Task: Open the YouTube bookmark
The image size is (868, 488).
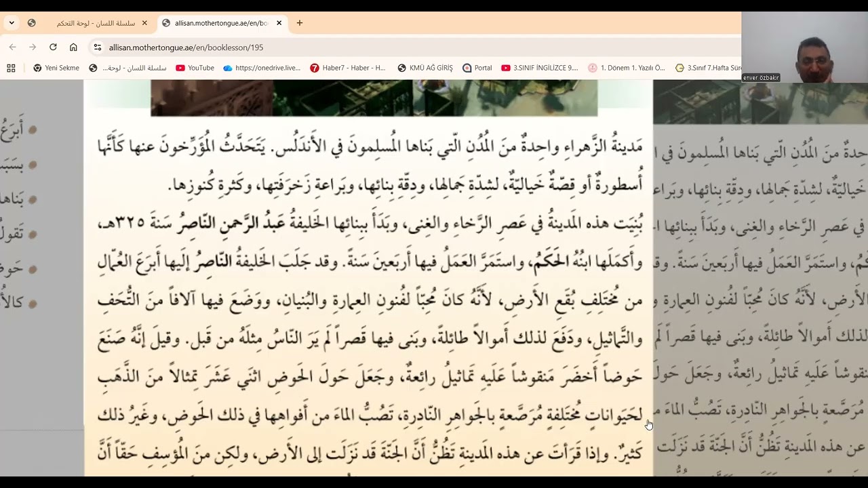Action: tap(195, 68)
